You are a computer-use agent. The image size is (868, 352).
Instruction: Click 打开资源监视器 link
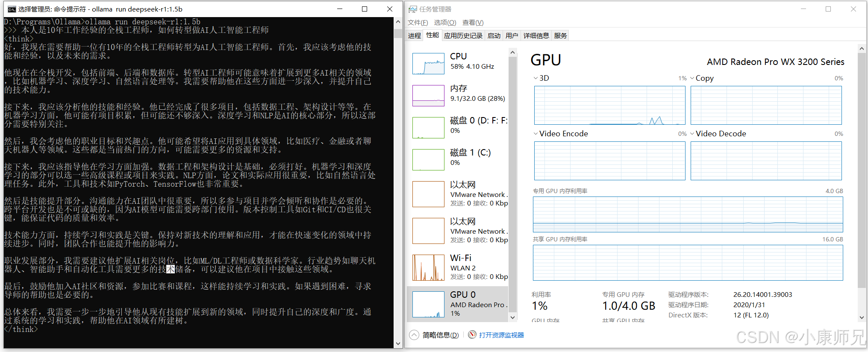[501, 335]
